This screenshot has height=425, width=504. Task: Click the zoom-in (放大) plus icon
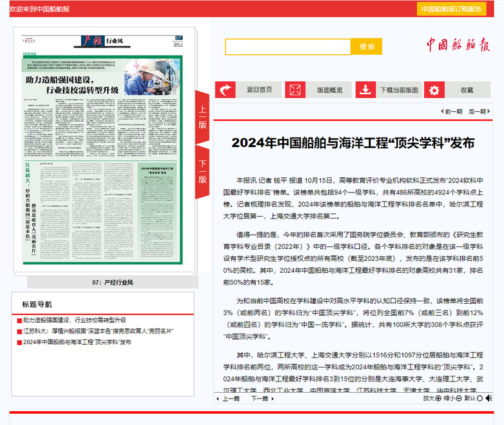tap(438, 398)
